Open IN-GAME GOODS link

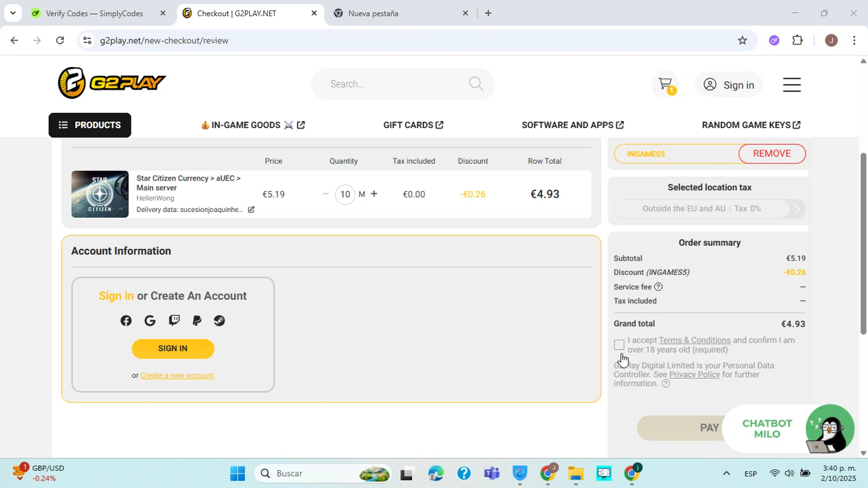coord(253,125)
